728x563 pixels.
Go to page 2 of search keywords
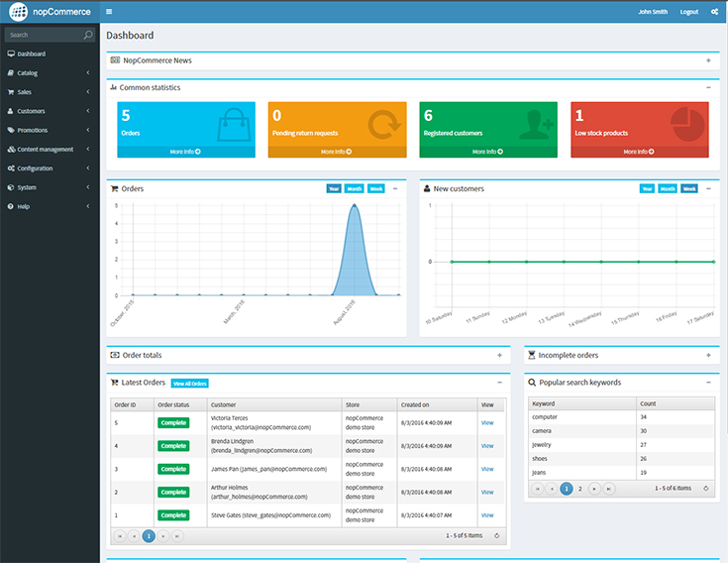[x=579, y=489]
